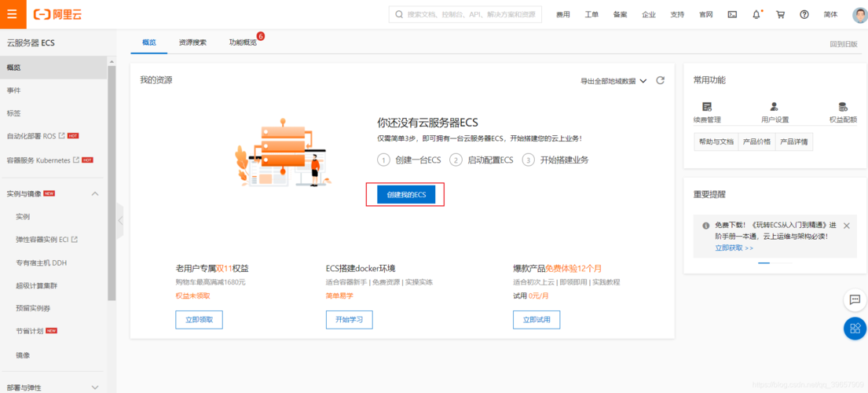Open the Cloud Shell terminal icon

click(x=732, y=15)
